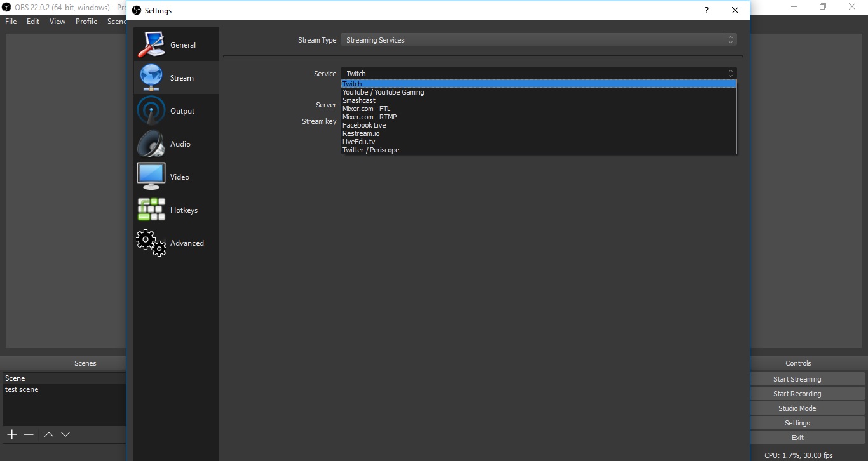Open General settings via computer icon
The image size is (868, 461).
(x=151, y=44)
